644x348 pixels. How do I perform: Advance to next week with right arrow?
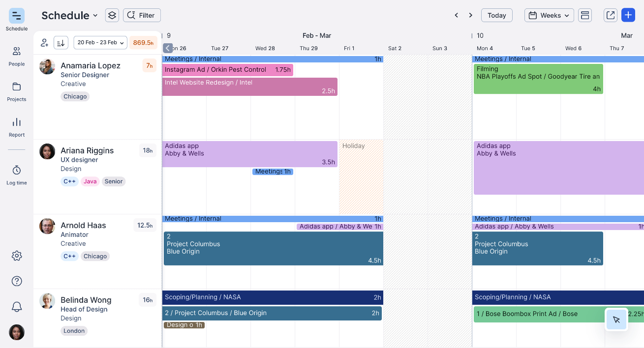point(470,15)
